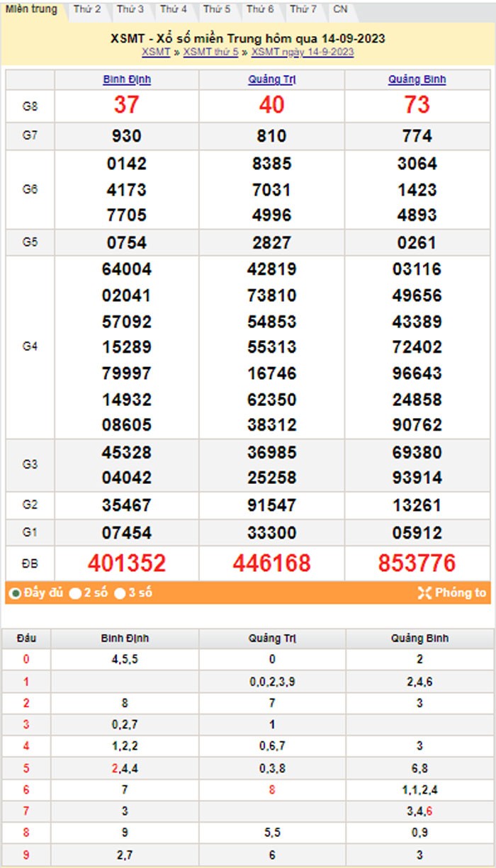The height and width of the screenshot is (868, 496).
Task: Switch to the Thứ 3 tab
Action: click(130, 10)
